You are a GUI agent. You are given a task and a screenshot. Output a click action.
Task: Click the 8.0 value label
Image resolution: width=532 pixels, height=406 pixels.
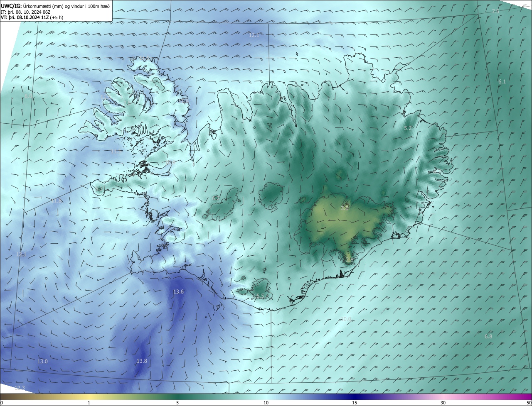point(28,96)
